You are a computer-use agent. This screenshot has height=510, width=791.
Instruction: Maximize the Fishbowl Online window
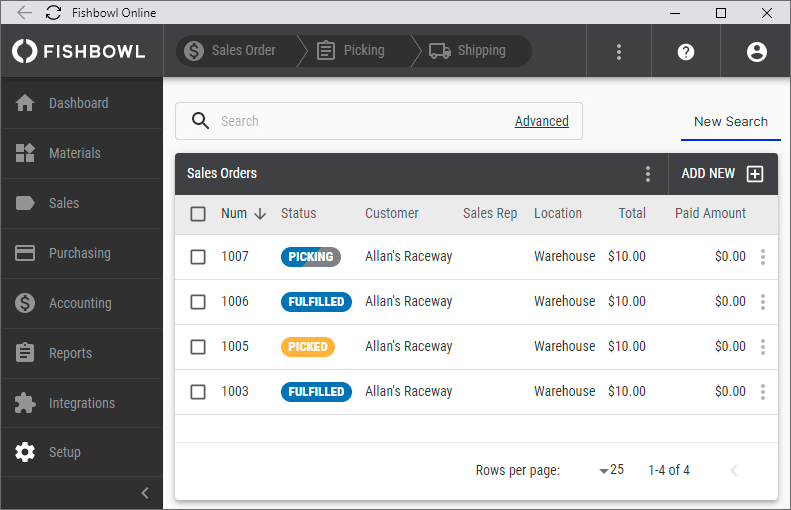721,13
